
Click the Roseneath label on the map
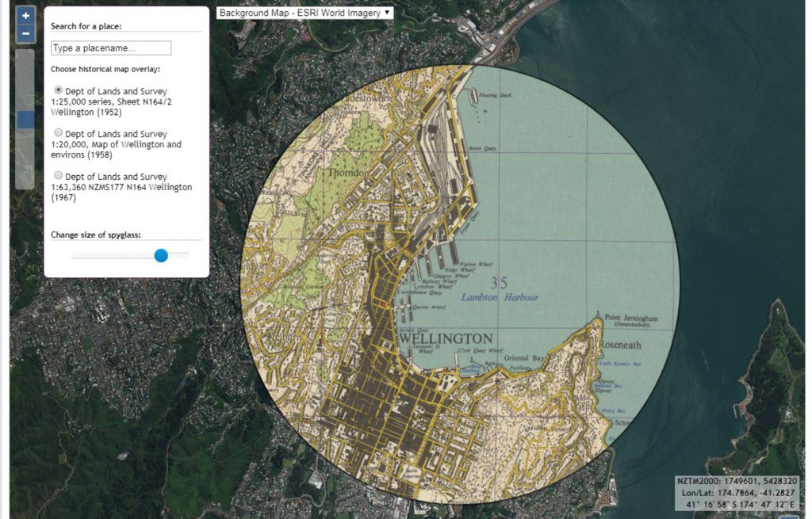620,345
